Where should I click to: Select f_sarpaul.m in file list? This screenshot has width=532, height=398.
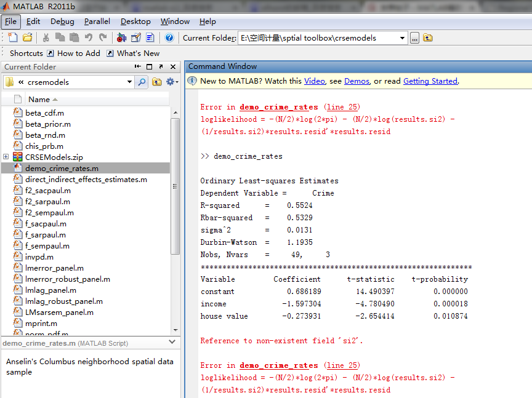point(46,234)
